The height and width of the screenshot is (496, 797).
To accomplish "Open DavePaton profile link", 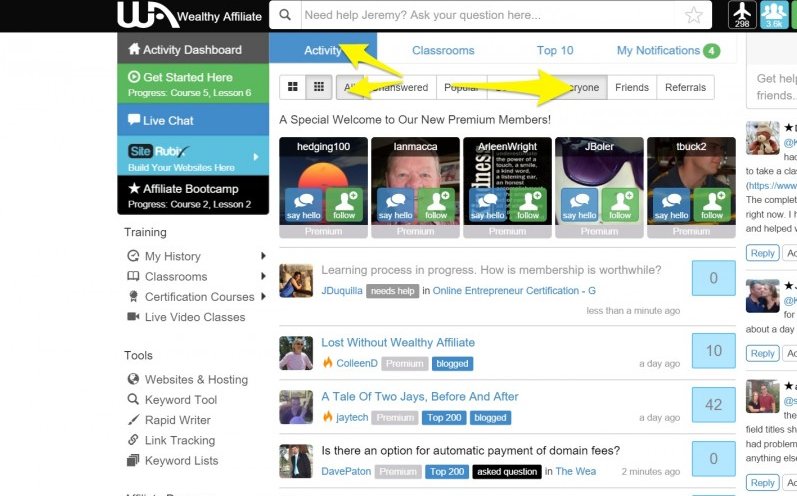I will pyautogui.click(x=346, y=471).
